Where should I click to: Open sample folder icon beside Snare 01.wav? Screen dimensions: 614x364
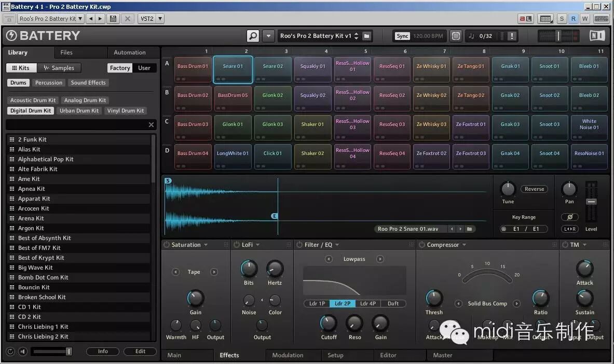click(x=470, y=229)
